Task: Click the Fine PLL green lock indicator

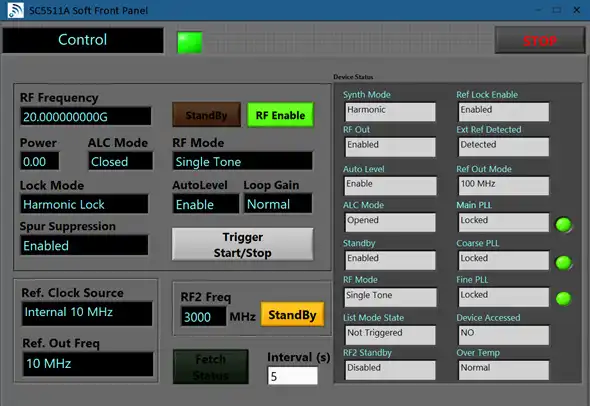Action: pyautogui.click(x=563, y=298)
